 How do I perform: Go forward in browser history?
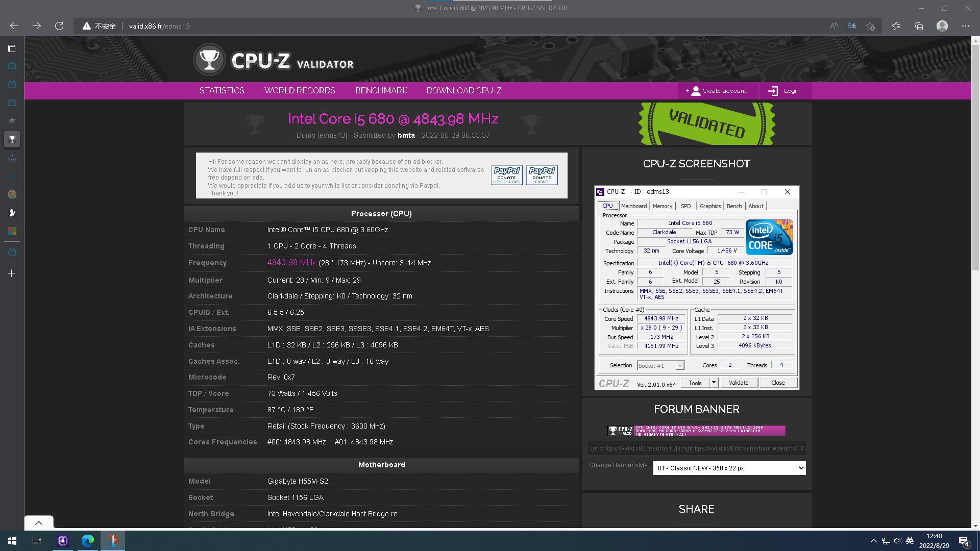click(x=37, y=26)
